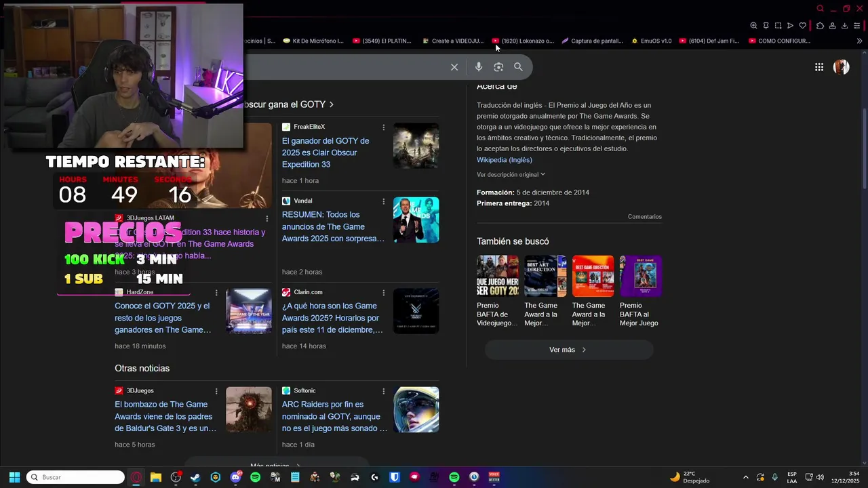
Task: Click in the Windows taskbar search box
Action: [75, 477]
